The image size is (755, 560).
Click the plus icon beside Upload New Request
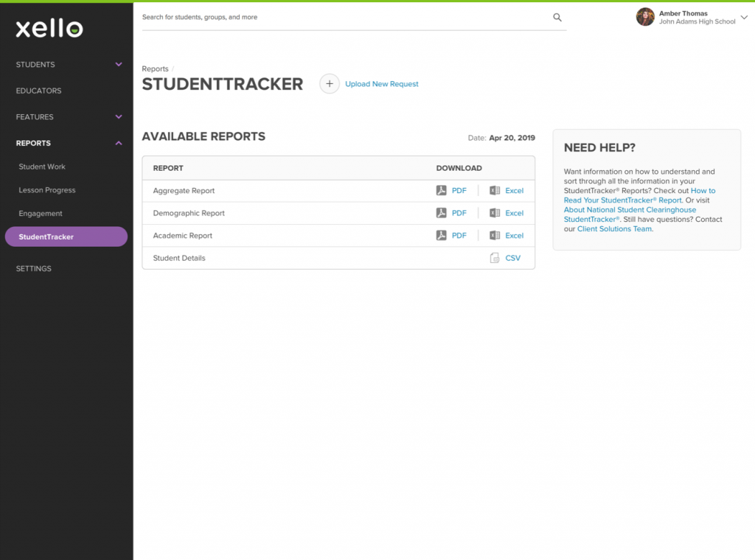click(330, 84)
